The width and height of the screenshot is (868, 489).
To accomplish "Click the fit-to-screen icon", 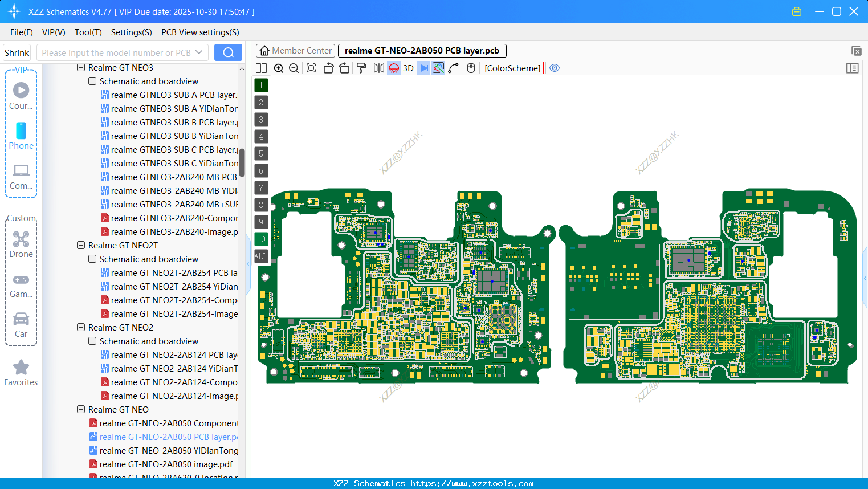I will pyautogui.click(x=311, y=68).
